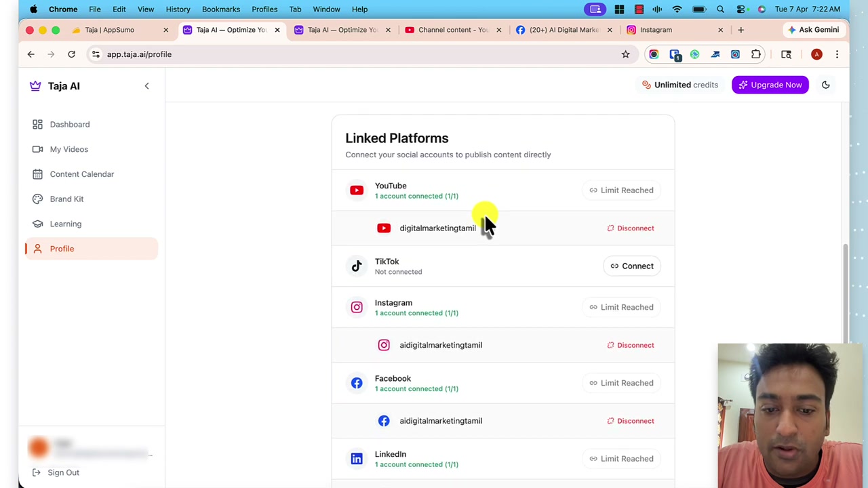Click the site information icon in address bar
The image size is (868, 488).
click(96, 54)
